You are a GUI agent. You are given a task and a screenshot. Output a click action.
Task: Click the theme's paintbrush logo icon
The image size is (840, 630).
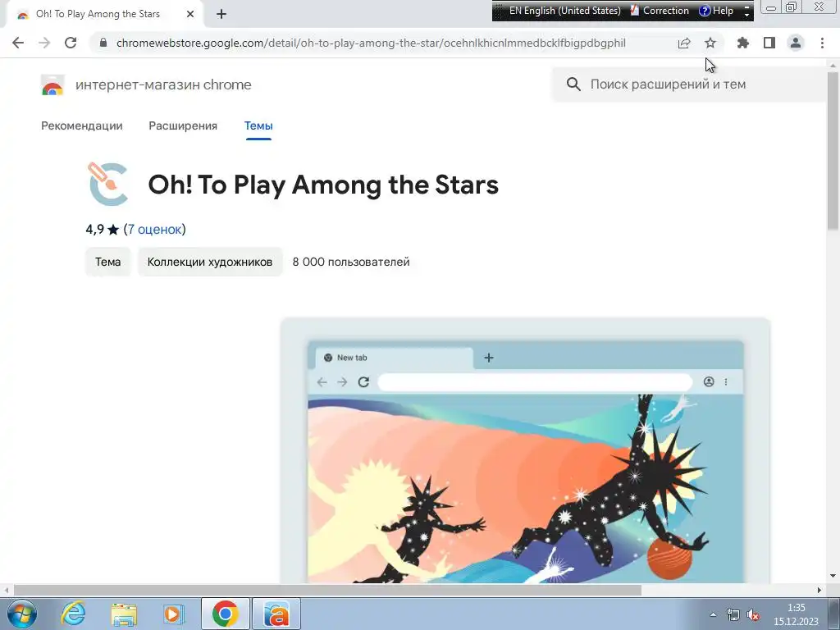pyautogui.click(x=109, y=185)
